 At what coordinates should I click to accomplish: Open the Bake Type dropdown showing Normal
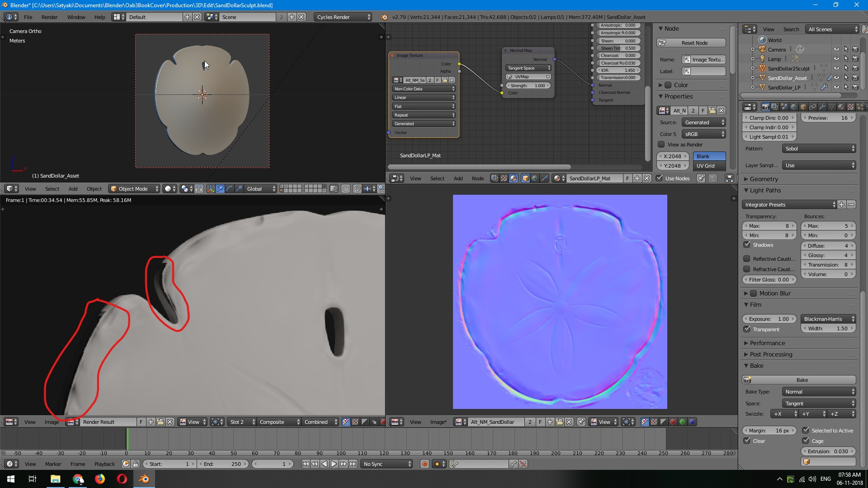point(818,392)
